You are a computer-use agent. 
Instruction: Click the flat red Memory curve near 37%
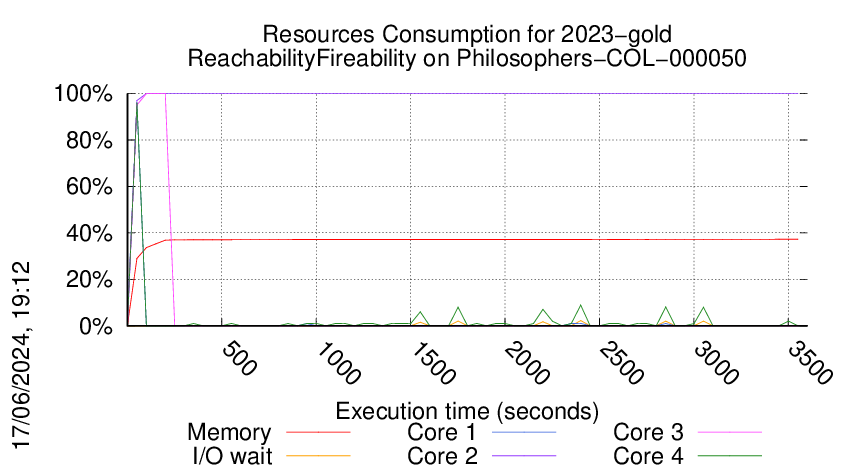point(482,239)
